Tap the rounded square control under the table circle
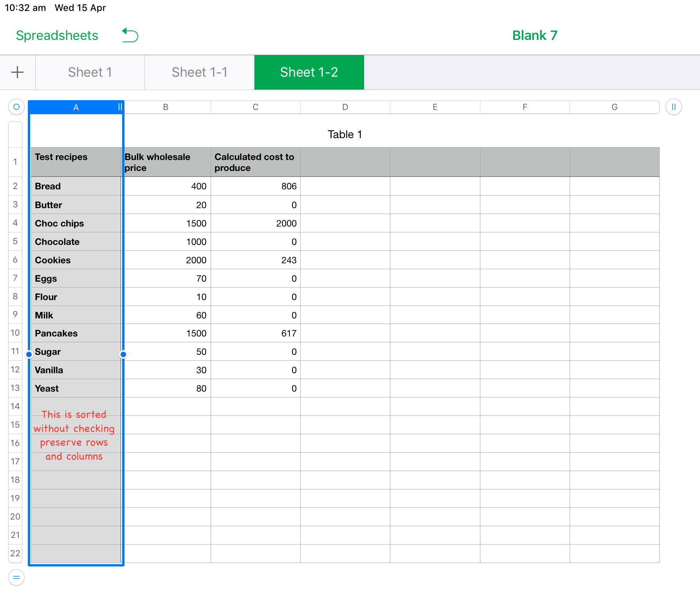The image size is (700, 597). pos(15,134)
